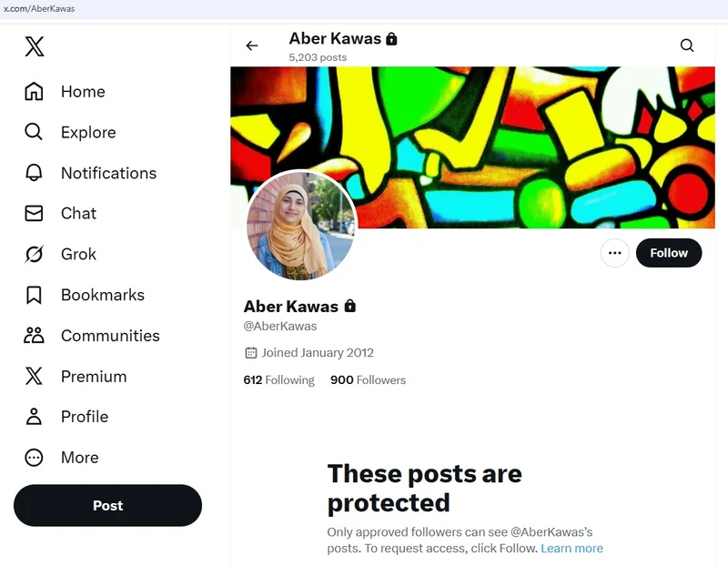The height and width of the screenshot is (566, 728).
Task: View the 612 Following list
Action: tap(278, 380)
